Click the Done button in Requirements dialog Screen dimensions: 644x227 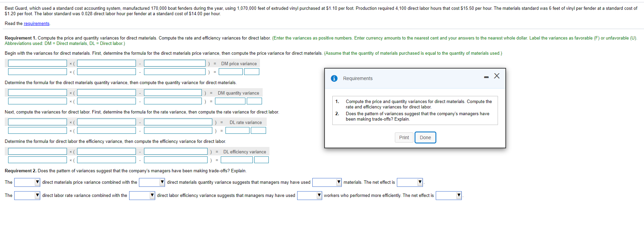point(425,137)
